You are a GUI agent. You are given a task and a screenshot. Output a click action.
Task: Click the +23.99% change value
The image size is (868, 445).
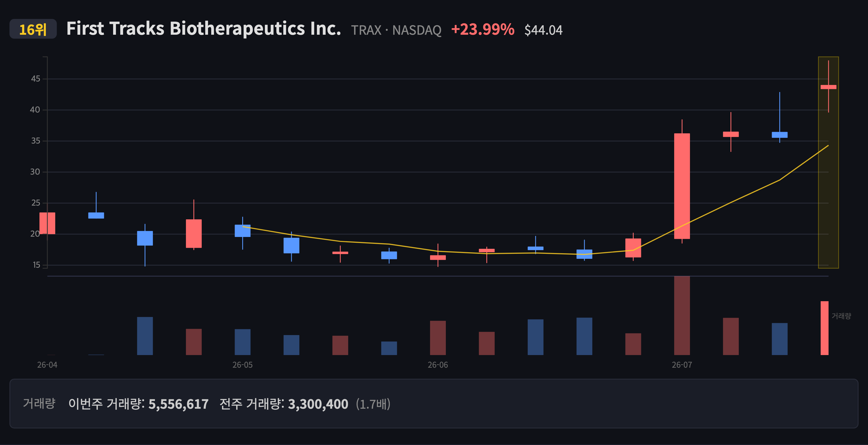(482, 29)
